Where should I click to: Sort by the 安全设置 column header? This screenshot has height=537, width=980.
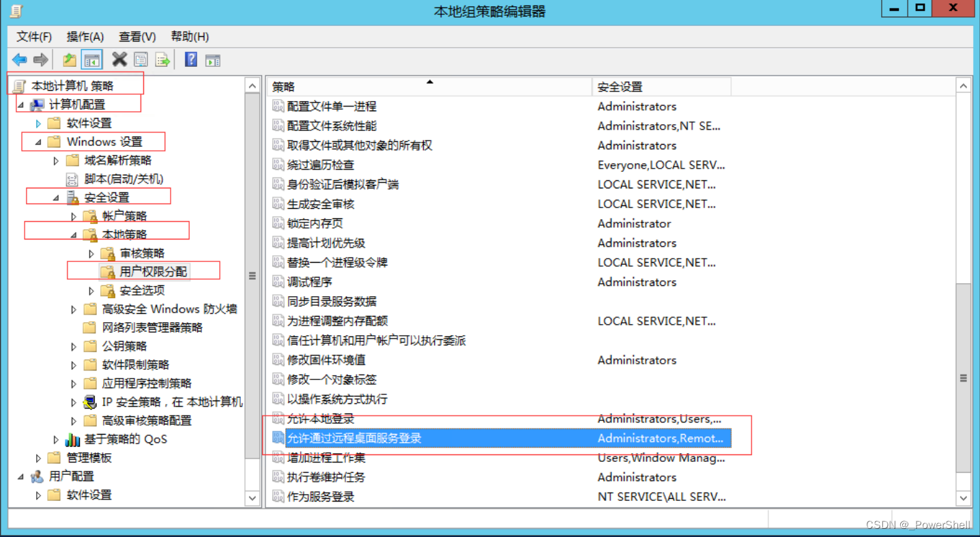click(x=661, y=87)
